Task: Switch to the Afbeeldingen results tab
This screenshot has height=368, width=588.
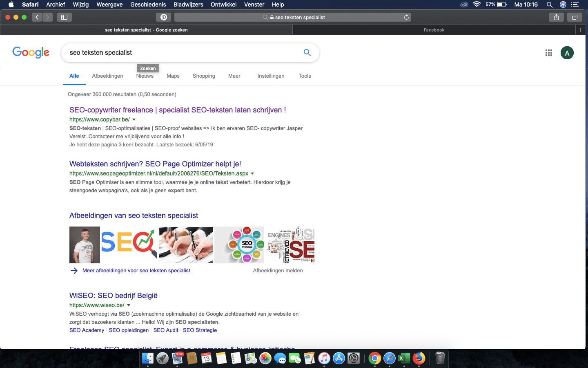Action: [107, 76]
